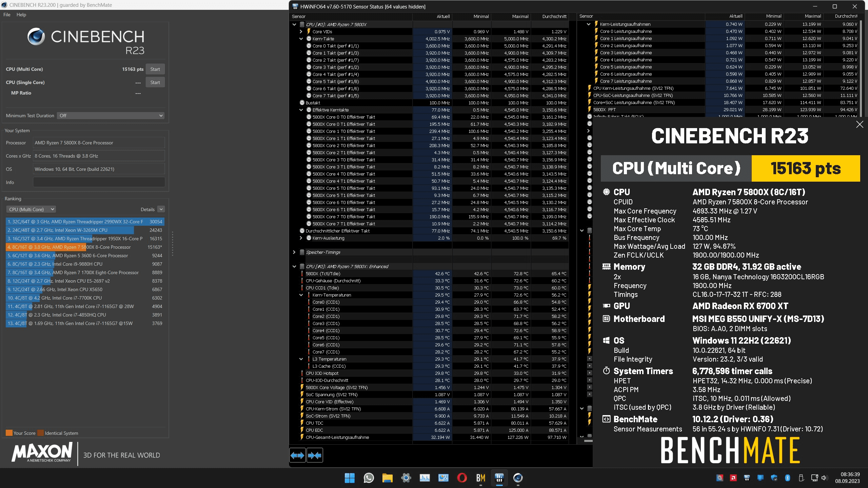Image resolution: width=868 pixels, height=488 pixels.
Task: Open the CPU (Multi Core) ranking dropdown
Action: click(x=31, y=209)
